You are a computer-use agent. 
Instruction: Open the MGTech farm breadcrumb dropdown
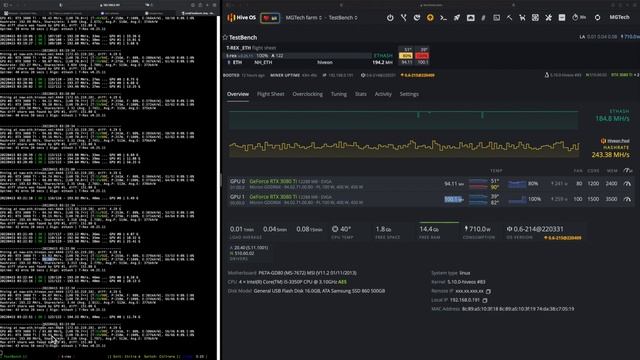tap(303, 18)
